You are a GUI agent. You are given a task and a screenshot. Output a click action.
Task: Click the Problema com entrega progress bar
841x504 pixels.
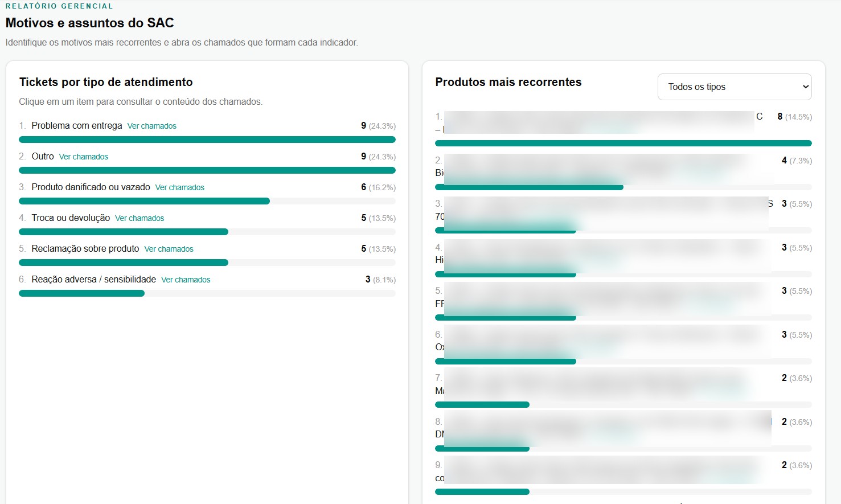tap(207, 140)
